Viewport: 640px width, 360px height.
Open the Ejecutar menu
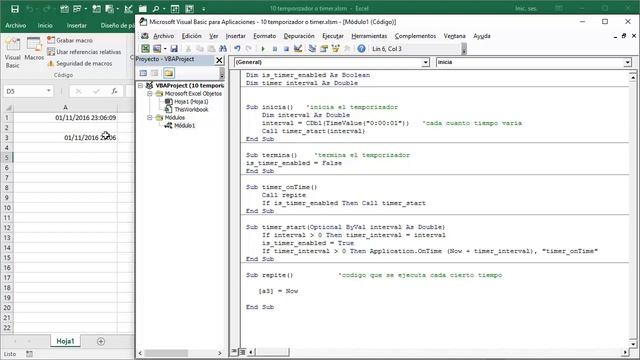tap(333, 36)
